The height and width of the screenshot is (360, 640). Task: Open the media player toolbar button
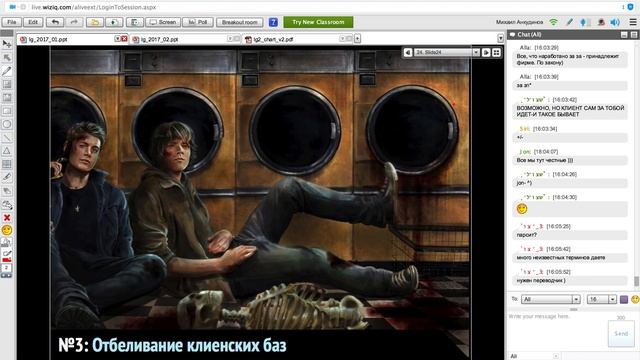(114, 22)
